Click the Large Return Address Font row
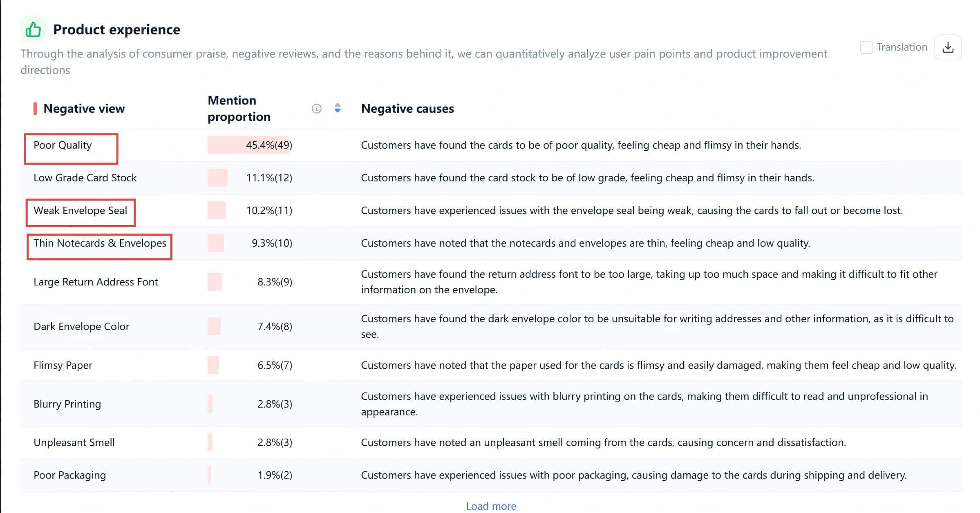The height and width of the screenshot is (513, 980). point(96,282)
